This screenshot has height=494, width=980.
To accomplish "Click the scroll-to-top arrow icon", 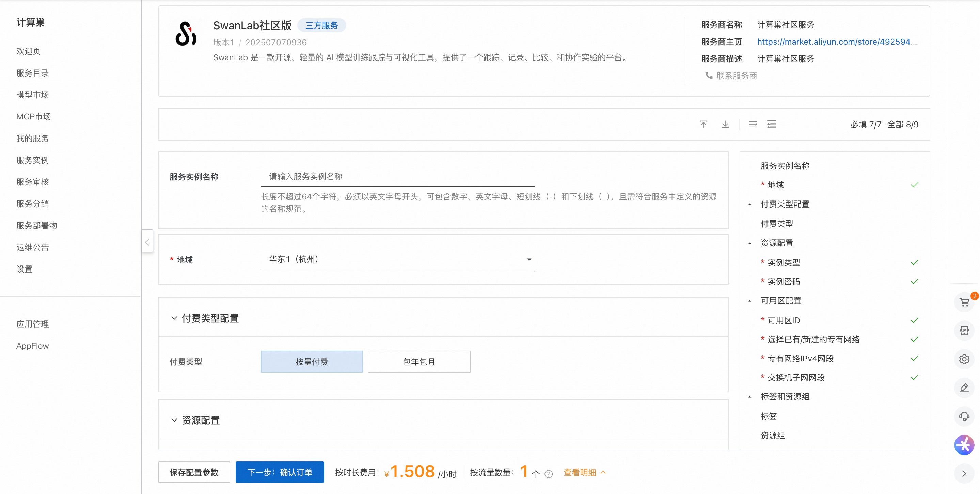I will coord(704,124).
